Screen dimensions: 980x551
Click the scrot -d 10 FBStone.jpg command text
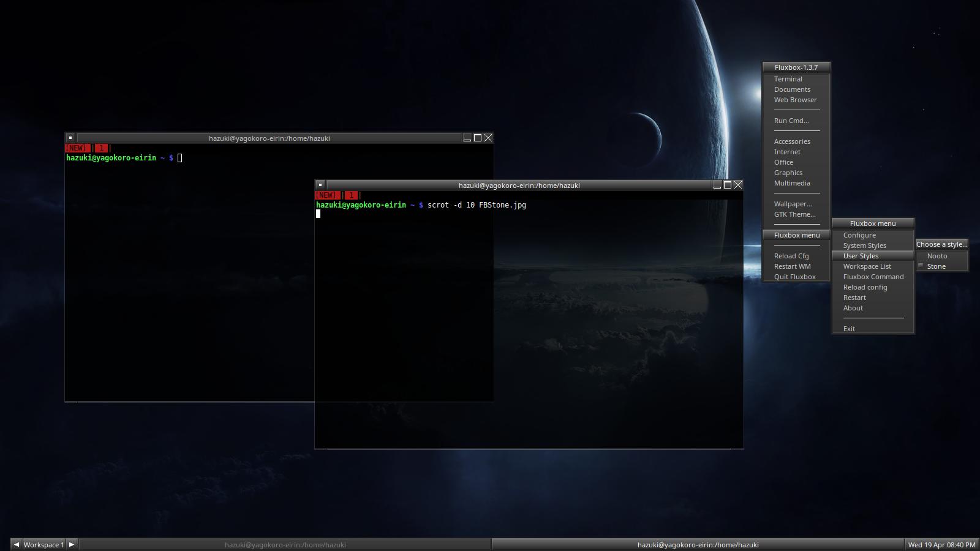[x=477, y=205]
